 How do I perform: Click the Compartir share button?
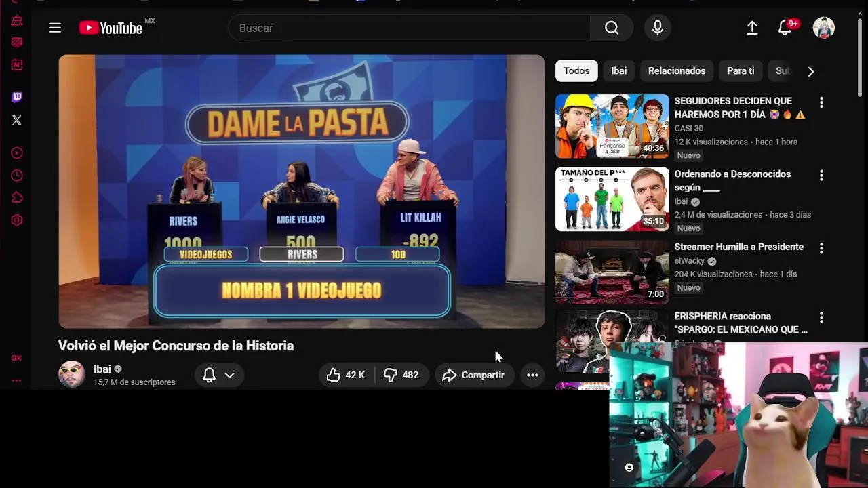[x=474, y=375]
